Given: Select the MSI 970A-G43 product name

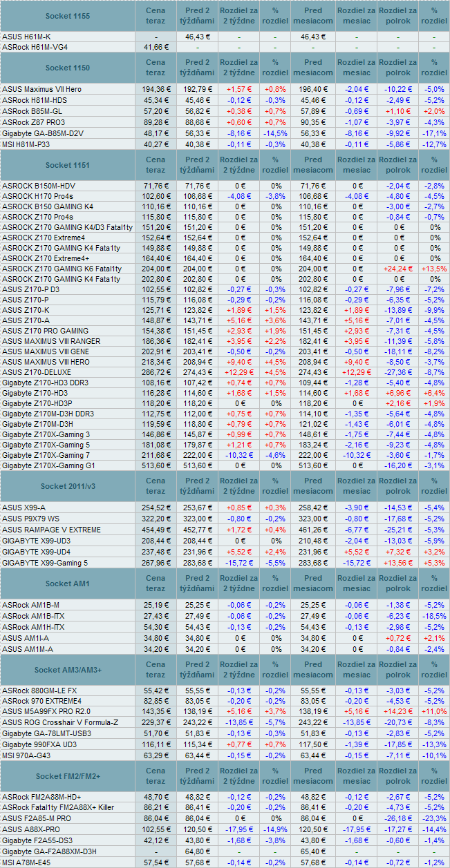Looking at the screenshot, I should 27,755.
